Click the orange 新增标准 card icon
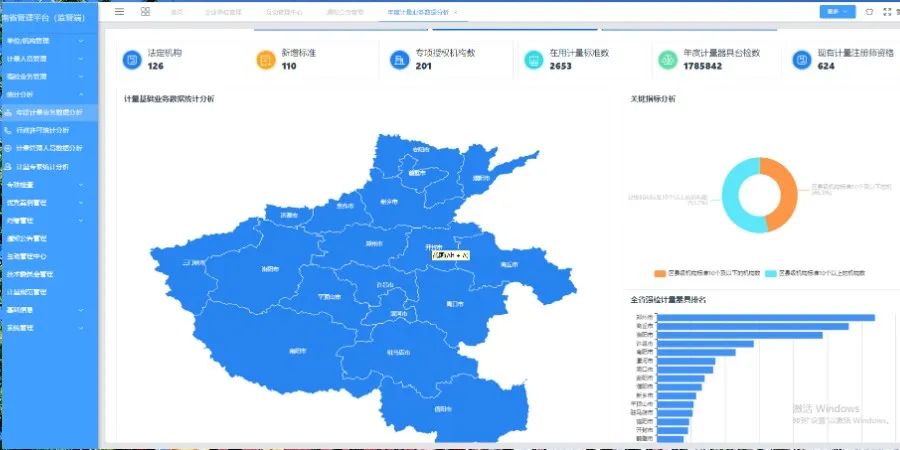 click(265, 60)
